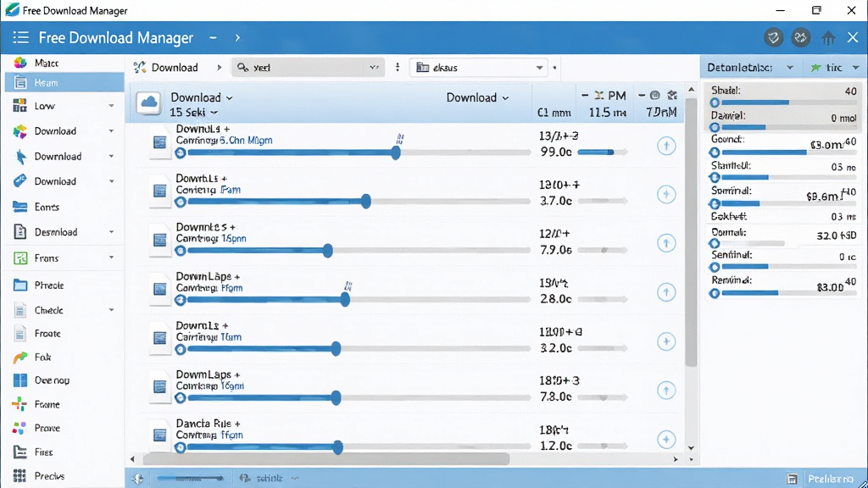Click the round sync icon beside the shield

(800, 37)
